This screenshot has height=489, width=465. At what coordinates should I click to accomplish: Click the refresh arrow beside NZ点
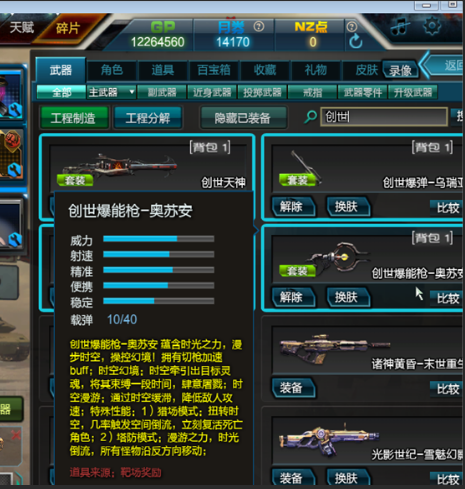356,42
